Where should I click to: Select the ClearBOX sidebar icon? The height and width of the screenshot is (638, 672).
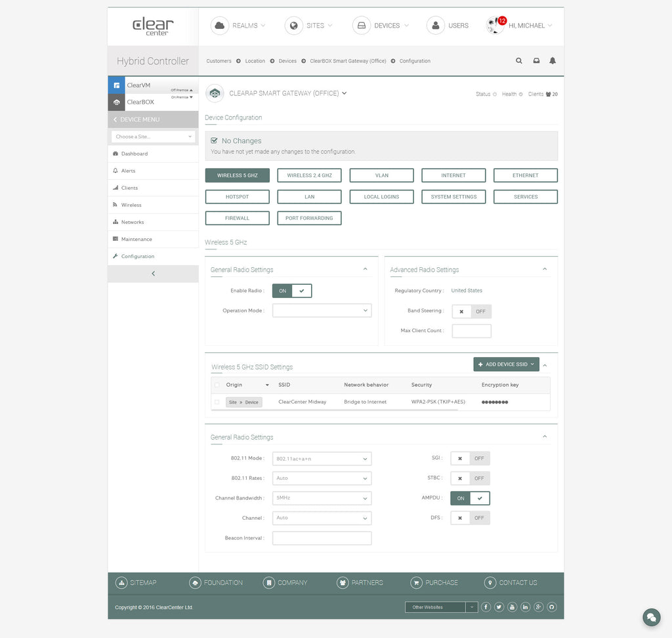[x=116, y=102]
